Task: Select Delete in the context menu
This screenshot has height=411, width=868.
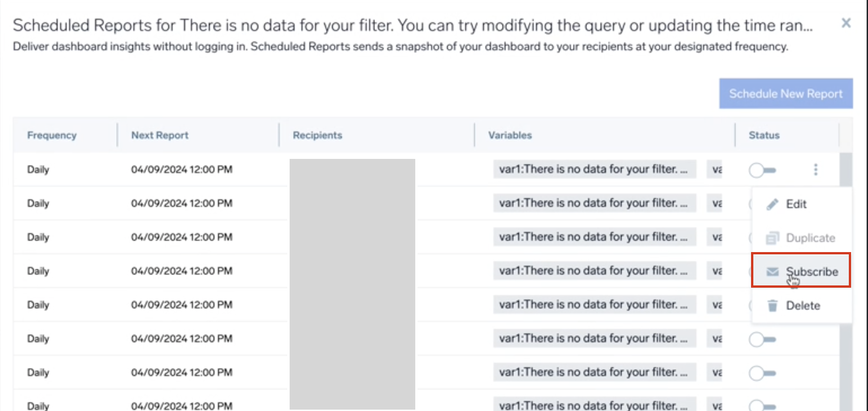Action: (x=802, y=306)
